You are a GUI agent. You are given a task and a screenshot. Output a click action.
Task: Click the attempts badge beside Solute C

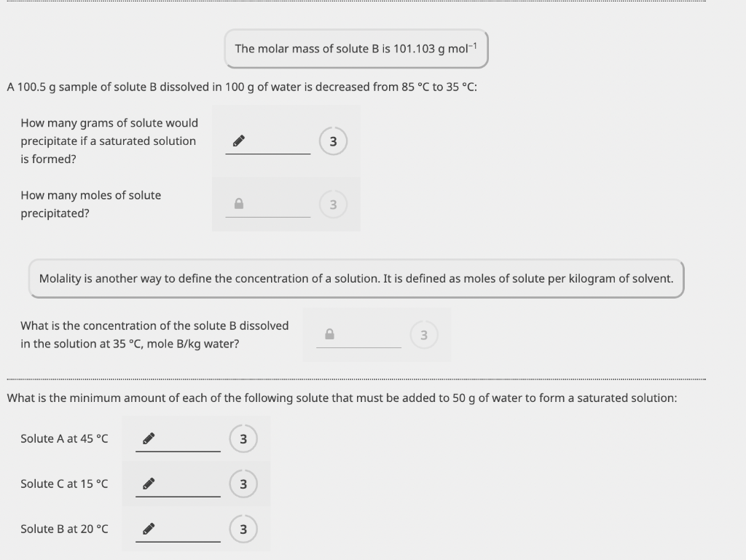click(x=244, y=484)
